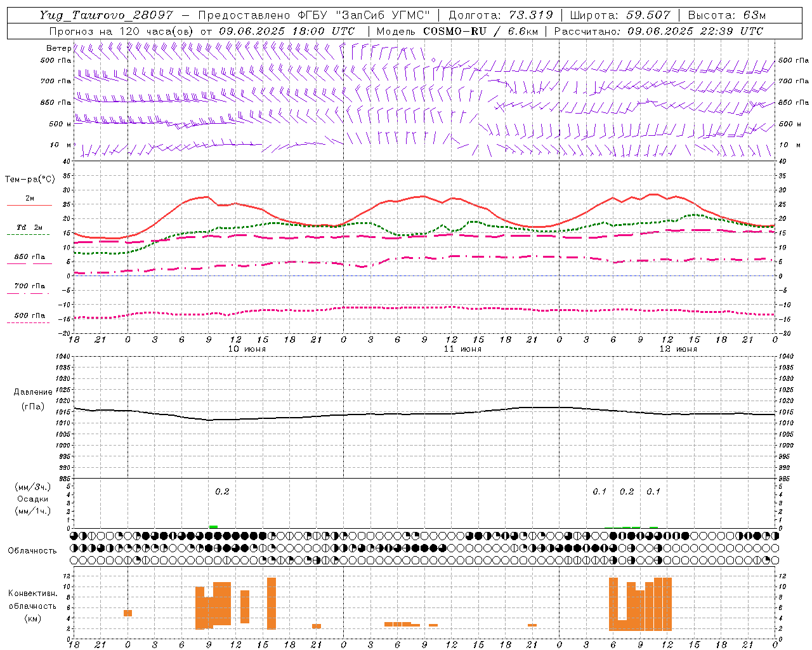Click the Высота: 63м header value
This screenshot has width=812, height=650.
point(726,15)
